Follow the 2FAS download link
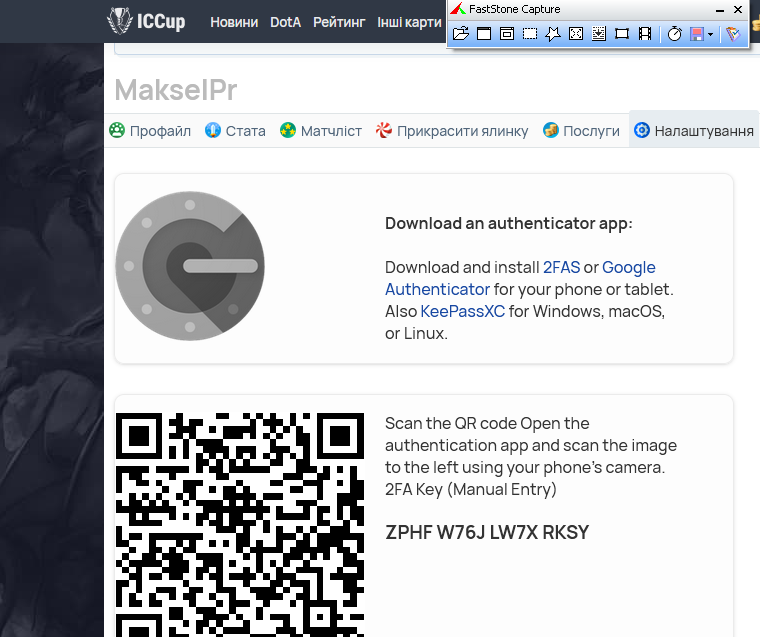The image size is (760, 637). click(561, 268)
